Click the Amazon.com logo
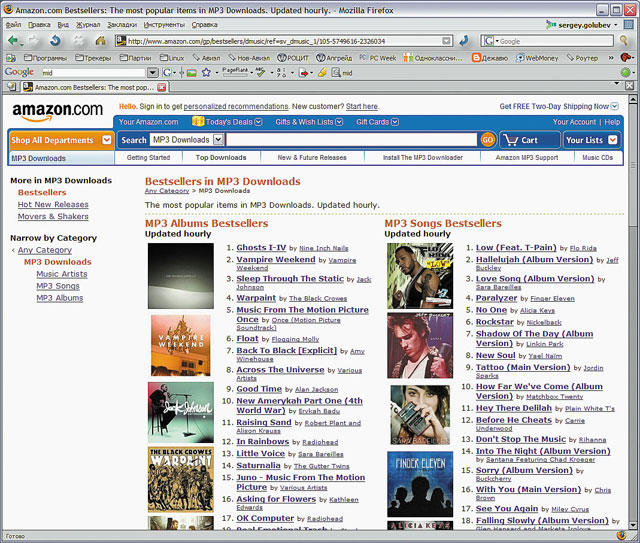Viewport: 640px width, 543px height. (x=57, y=111)
